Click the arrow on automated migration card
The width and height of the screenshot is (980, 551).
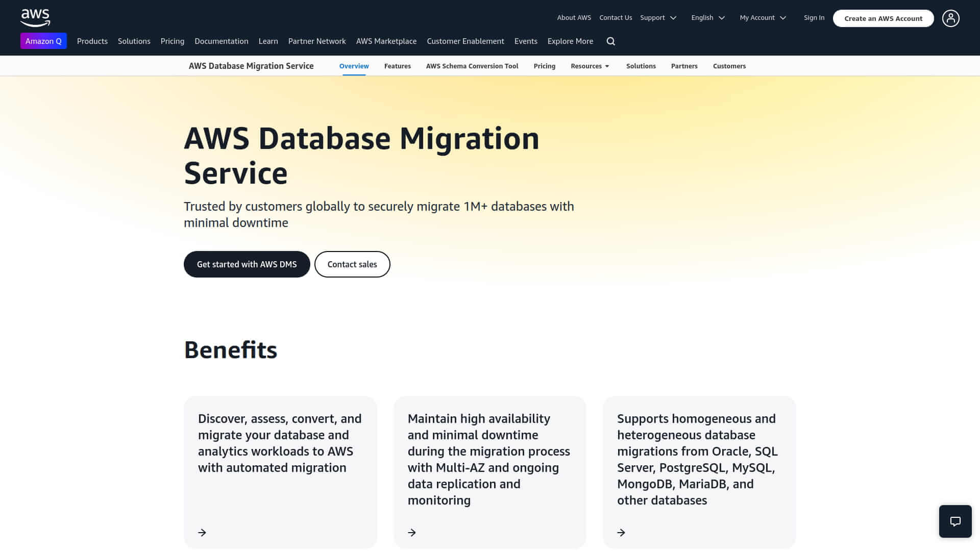[202, 532]
